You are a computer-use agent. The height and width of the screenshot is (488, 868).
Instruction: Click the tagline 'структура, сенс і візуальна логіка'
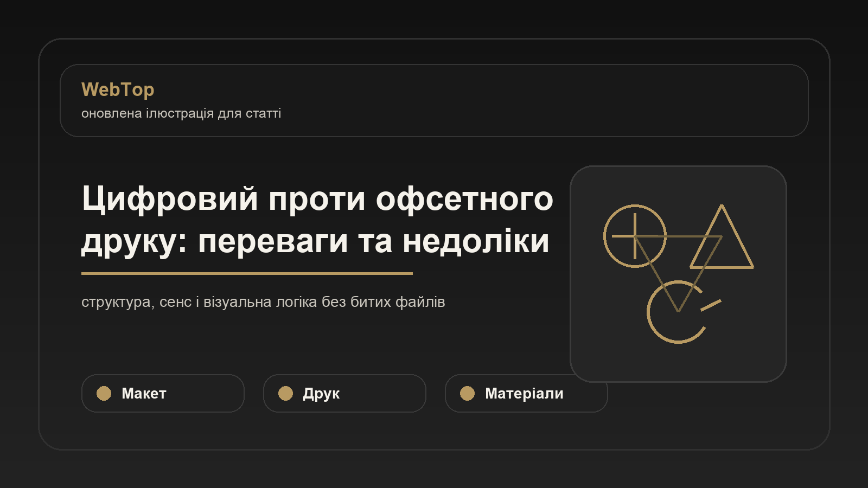263,302
